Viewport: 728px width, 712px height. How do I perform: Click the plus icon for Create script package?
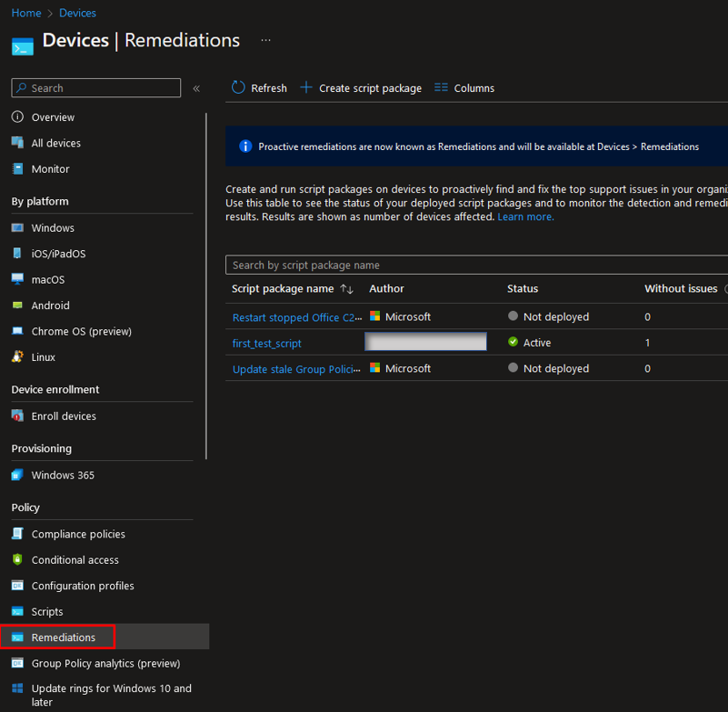306,87
